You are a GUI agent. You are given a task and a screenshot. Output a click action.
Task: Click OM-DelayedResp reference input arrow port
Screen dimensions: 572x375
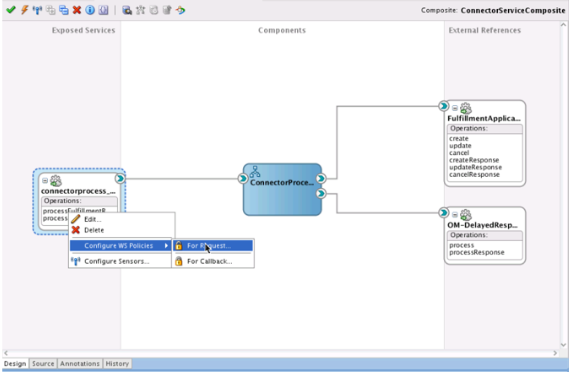click(443, 213)
